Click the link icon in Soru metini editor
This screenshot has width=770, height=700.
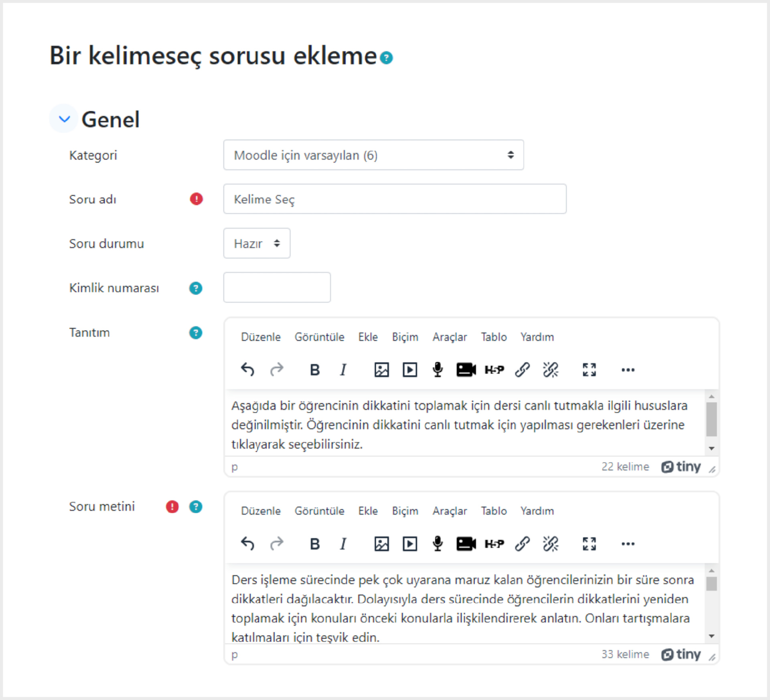click(x=522, y=544)
